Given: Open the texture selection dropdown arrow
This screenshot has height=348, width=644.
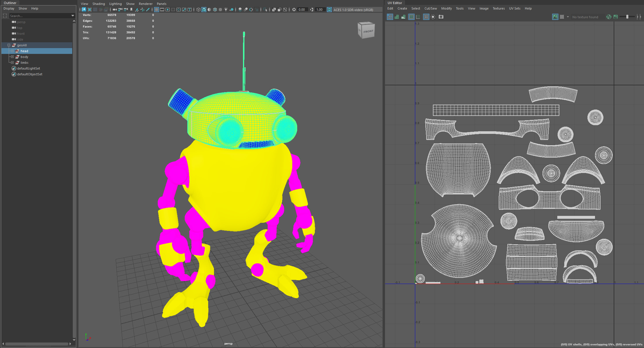Looking at the screenshot, I should coord(568,17).
